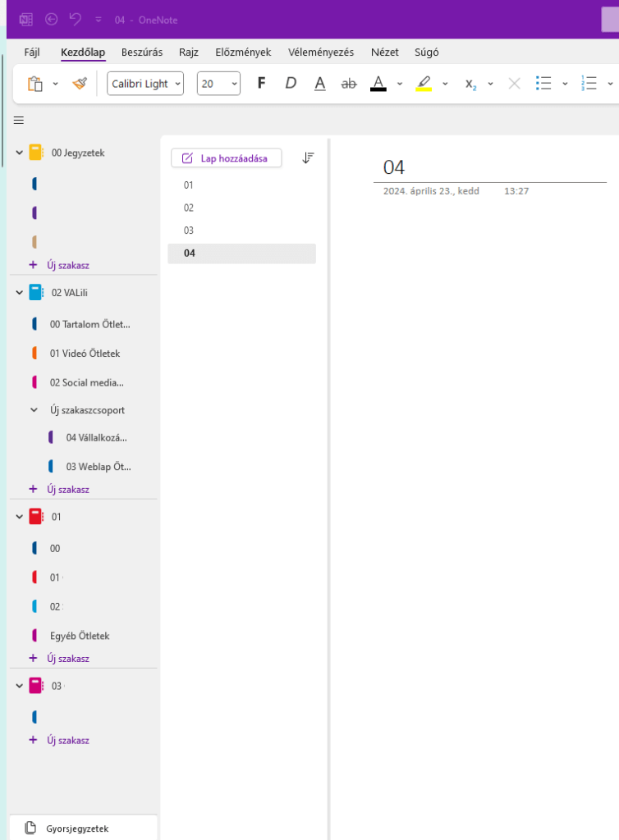Open the Beszúrás ribbon tab
Viewport: 619px width, 840px height.
point(142,52)
